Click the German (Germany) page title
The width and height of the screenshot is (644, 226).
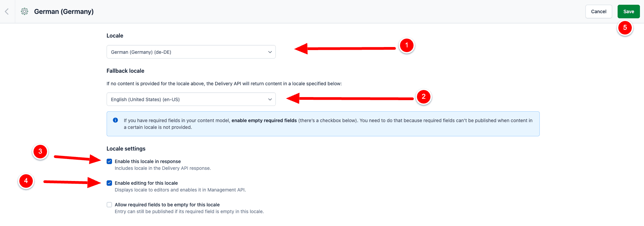click(64, 12)
